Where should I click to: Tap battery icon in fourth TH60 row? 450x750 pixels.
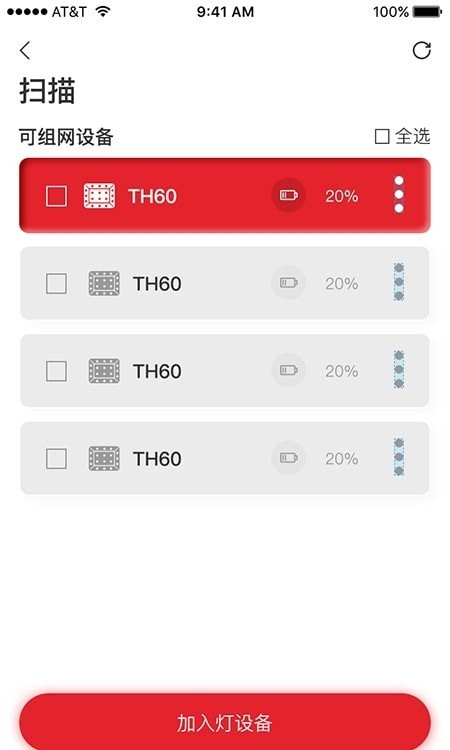[x=288, y=458]
